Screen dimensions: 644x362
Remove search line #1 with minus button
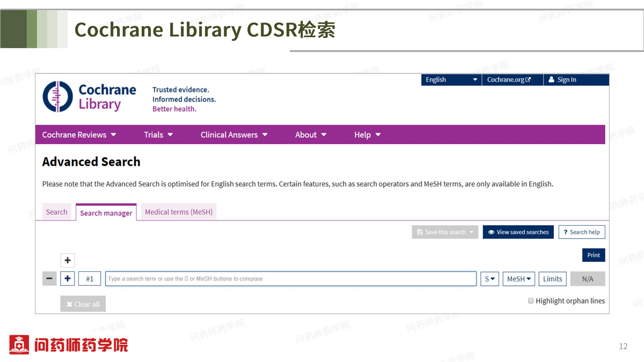point(49,279)
